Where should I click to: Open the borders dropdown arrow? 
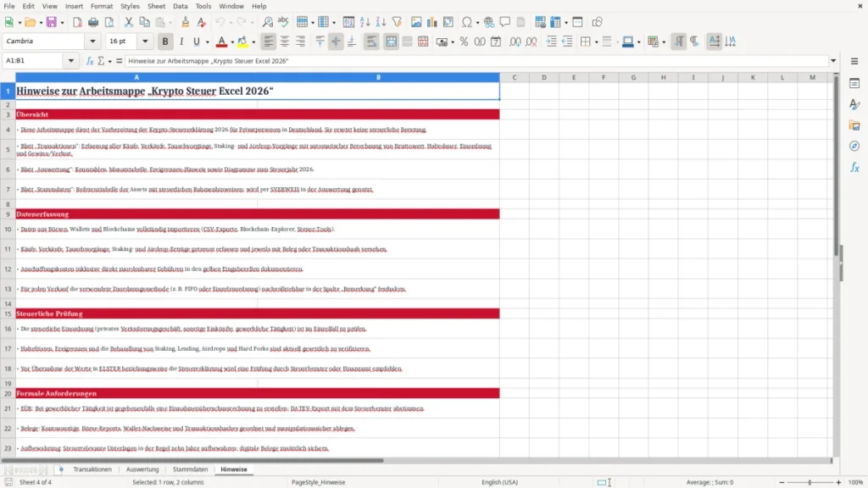[596, 42]
